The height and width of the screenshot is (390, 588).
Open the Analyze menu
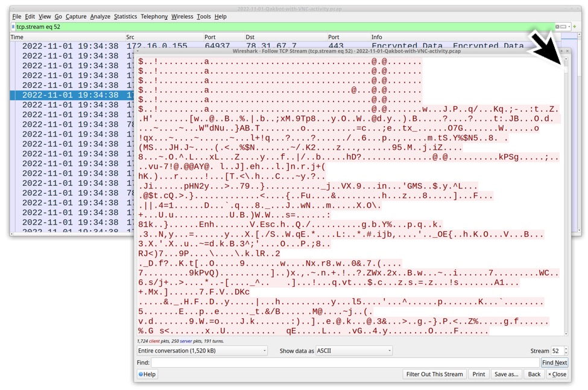click(100, 16)
